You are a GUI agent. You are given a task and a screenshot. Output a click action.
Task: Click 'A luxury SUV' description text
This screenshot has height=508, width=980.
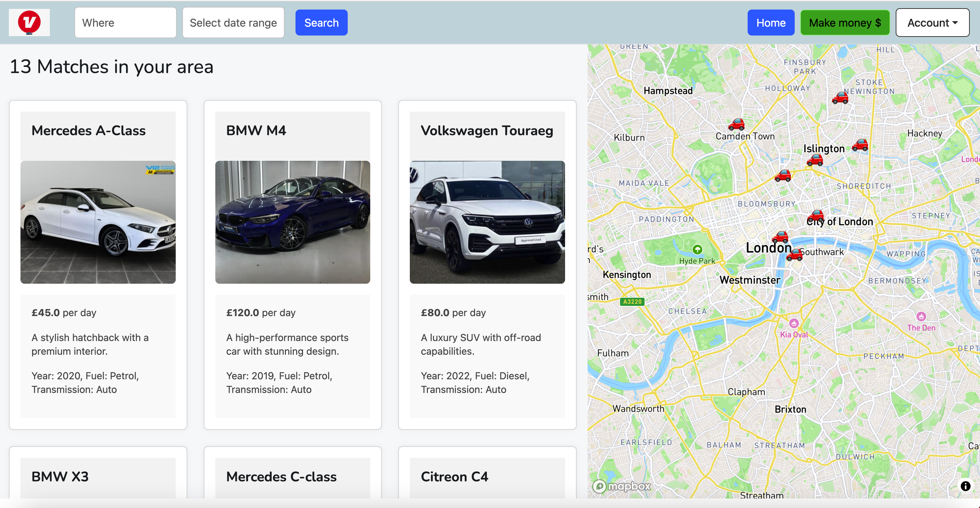pos(481,344)
